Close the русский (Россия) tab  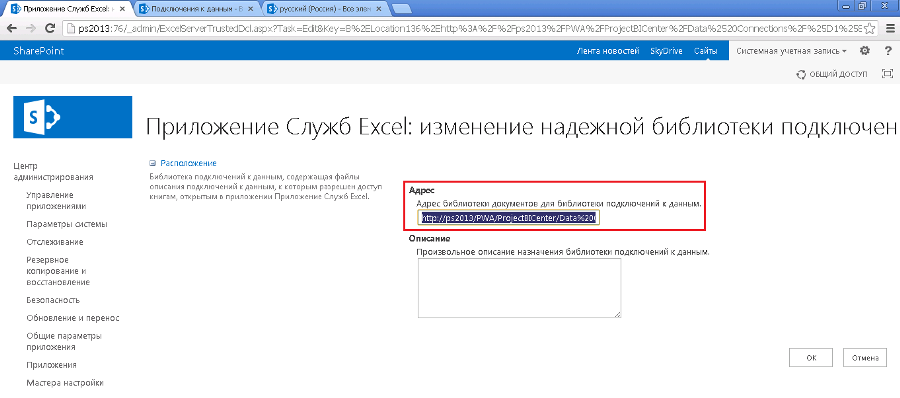(379, 9)
